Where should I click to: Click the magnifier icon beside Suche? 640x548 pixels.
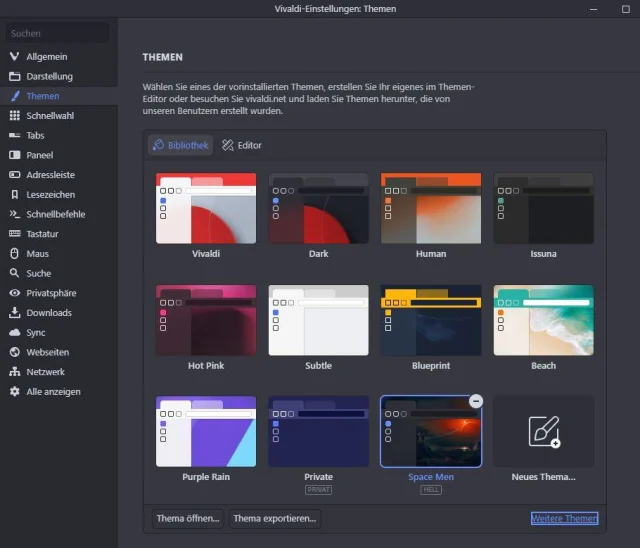coord(15,273)
